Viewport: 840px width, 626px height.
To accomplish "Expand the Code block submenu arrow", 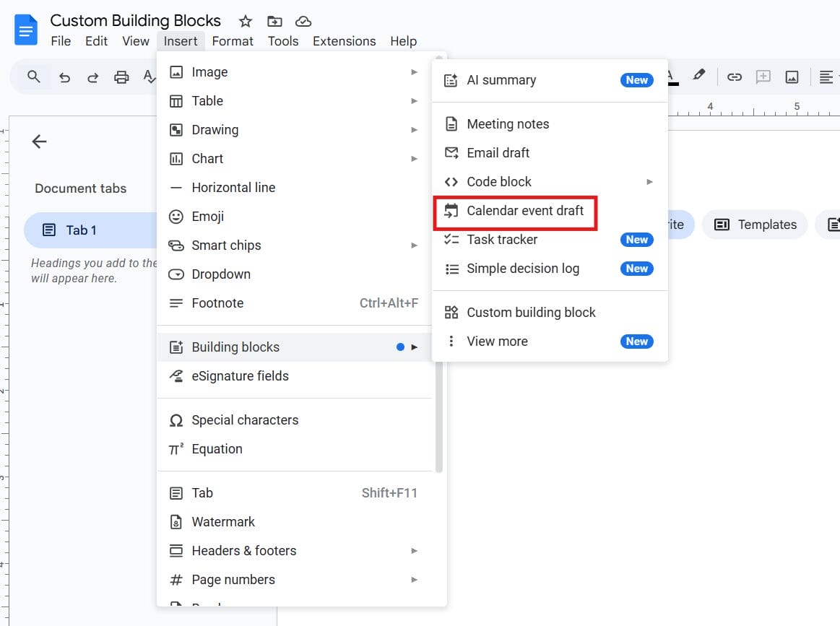I will (649, 181).
